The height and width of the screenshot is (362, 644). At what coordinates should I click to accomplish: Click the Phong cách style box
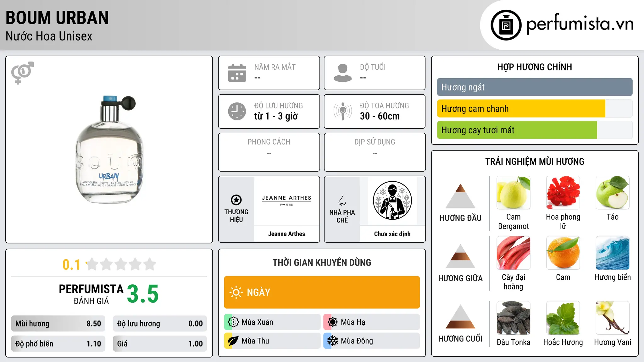click(269, 152)
